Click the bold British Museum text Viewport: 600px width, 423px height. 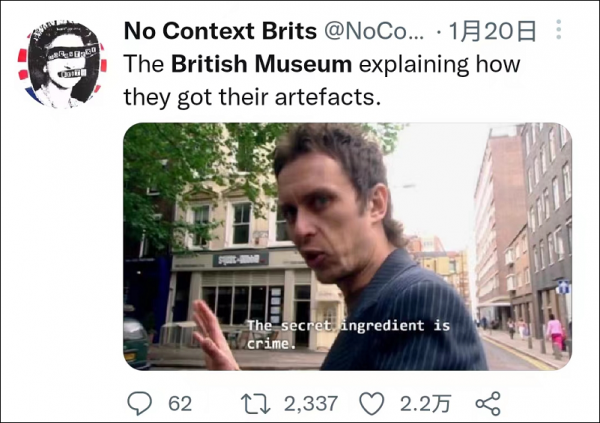tap(261, 64)
